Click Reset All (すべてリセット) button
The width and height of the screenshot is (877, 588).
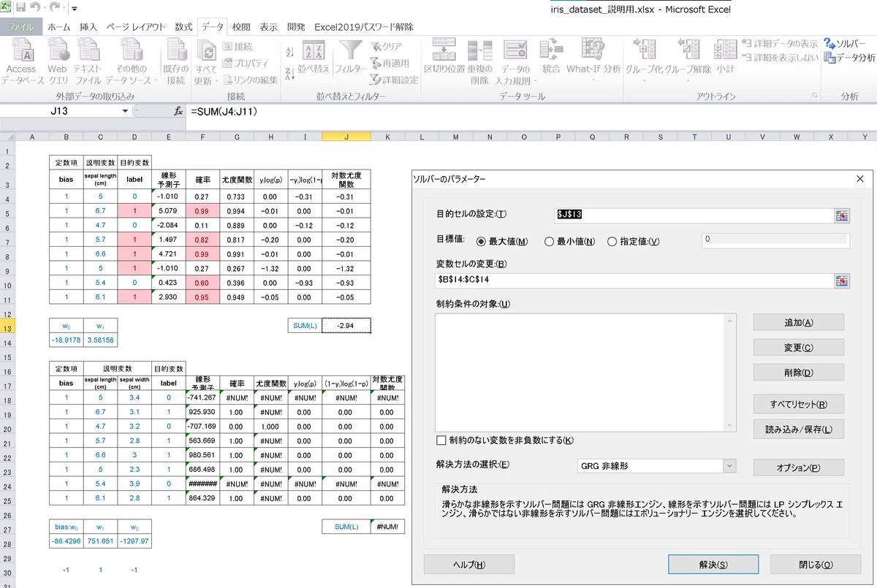(x=798, y=404)
